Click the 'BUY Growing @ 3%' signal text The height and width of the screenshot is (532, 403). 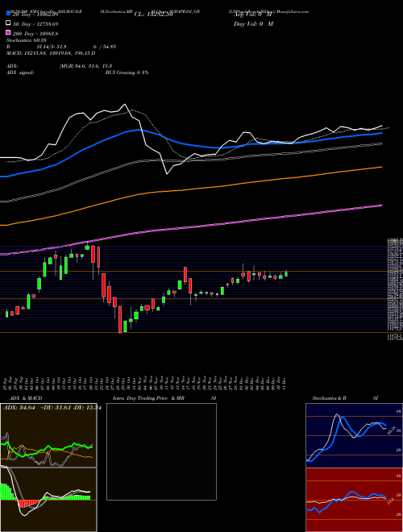(127, 73)
